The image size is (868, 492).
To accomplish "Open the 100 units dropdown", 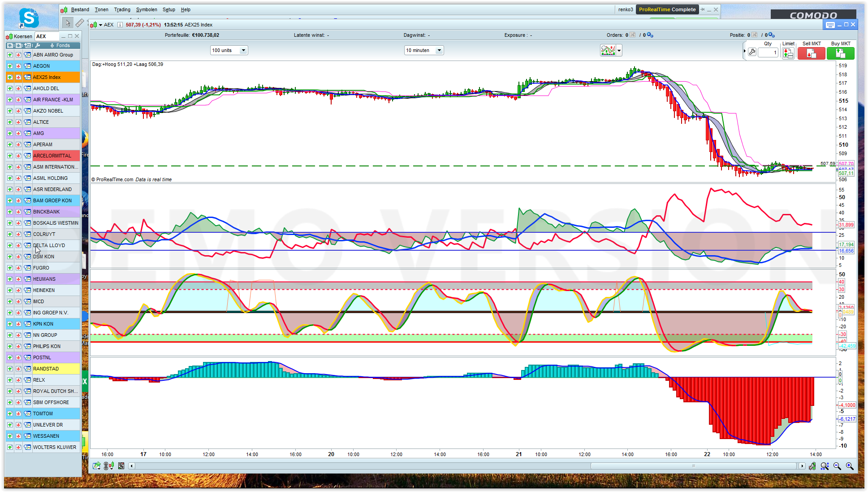I will (x=243, y=50).
